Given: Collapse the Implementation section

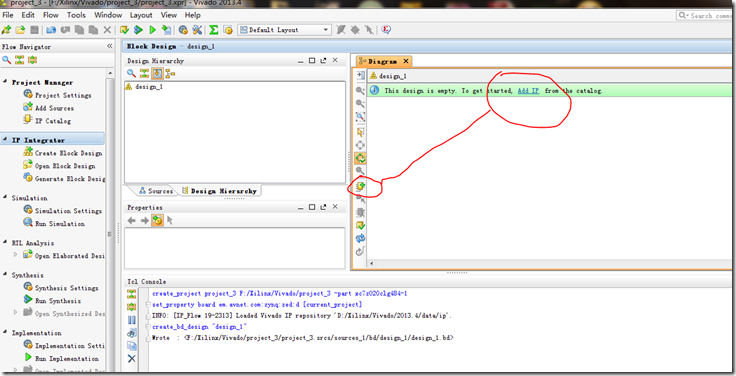Looking at the screenshot, I should (5, 332).
